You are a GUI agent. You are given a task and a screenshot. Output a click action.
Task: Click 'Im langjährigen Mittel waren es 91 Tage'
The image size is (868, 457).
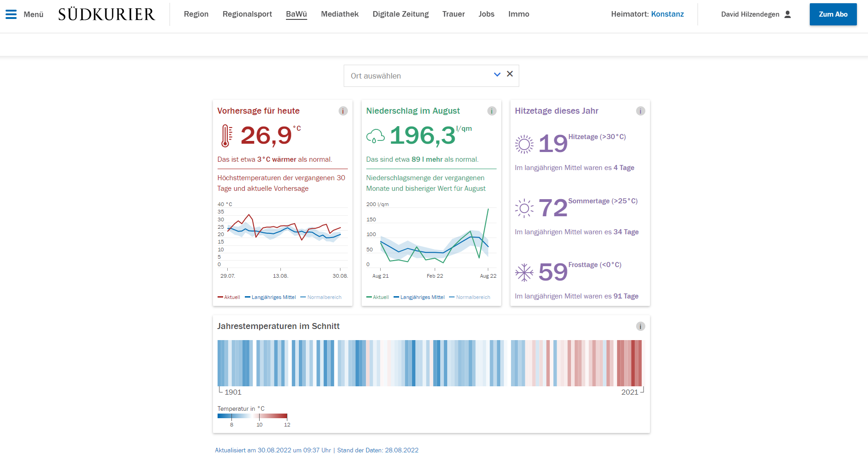(577, 296)
